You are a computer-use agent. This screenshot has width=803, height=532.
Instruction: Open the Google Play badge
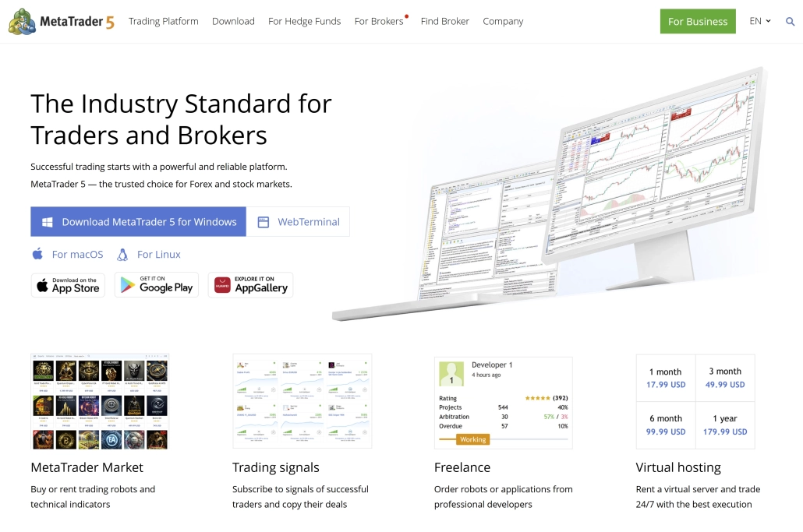(x=157, y=285)
